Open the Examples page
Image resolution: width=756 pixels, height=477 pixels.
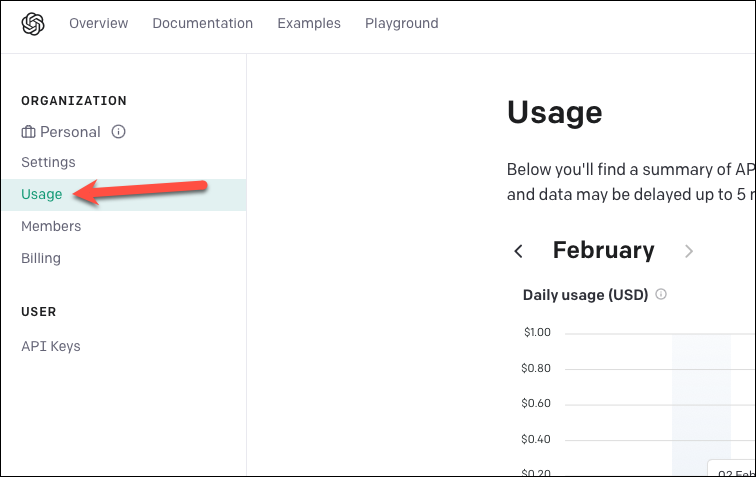click(309, 23)
